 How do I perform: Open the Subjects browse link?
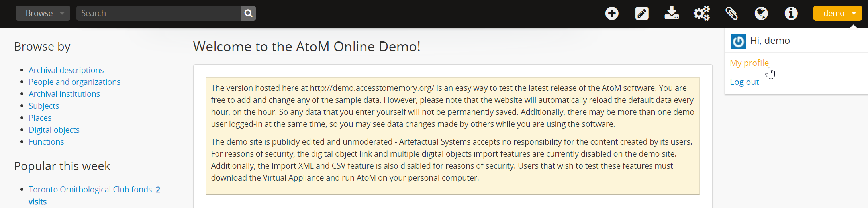(x=44, y=106)
